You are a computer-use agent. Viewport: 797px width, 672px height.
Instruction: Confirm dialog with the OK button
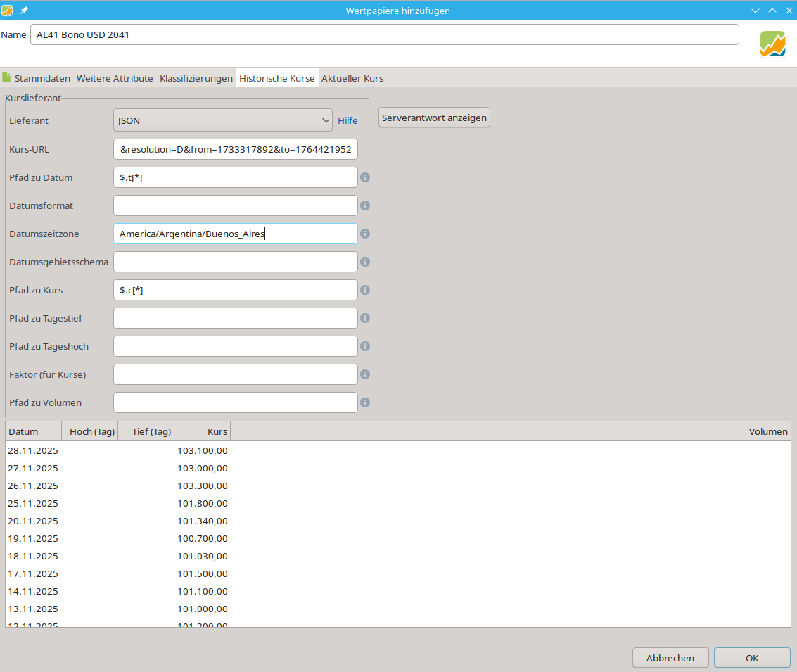click(x=752, y=658)
